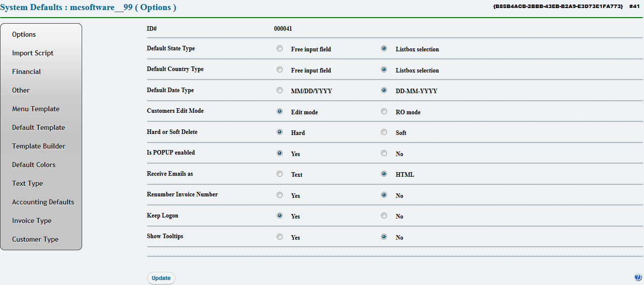Select Listbox selection for Default State Type
This screenshot has height=285, width=644.
click(x=384, y=49)
